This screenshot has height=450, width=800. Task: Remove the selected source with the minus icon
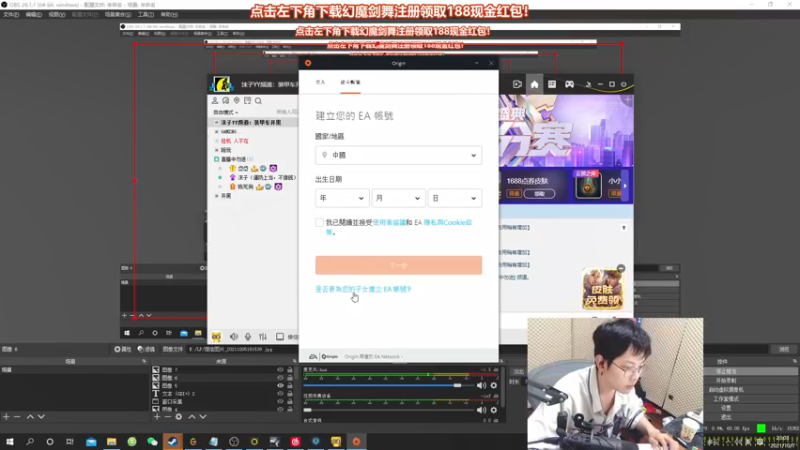pyautogui.click(x=167, y=417)
